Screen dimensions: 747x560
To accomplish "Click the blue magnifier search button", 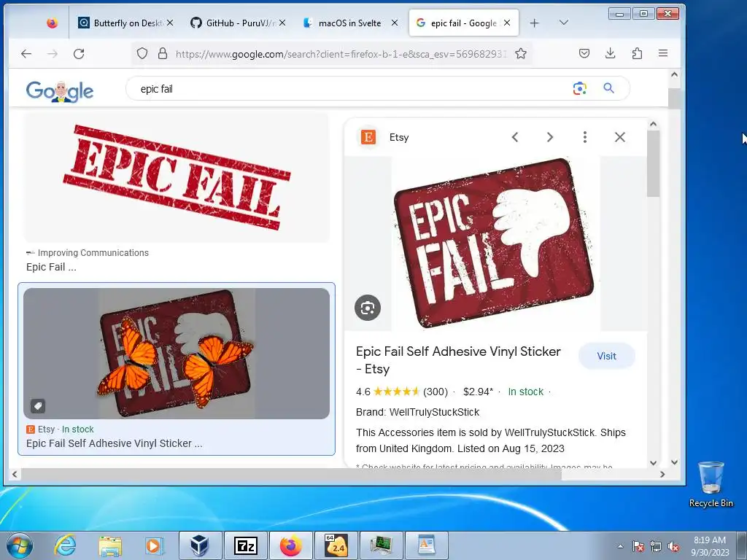I will point(608,88).
